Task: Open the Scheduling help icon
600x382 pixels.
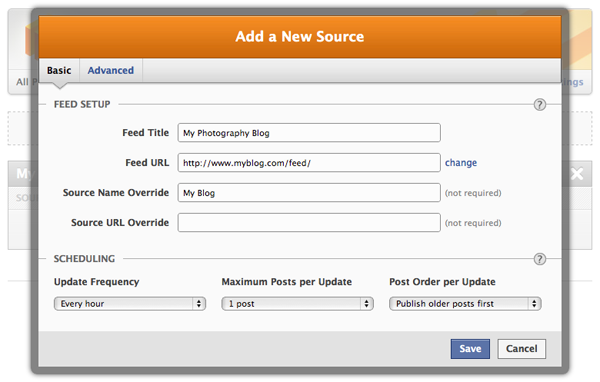Action: (x=540, y=259)
